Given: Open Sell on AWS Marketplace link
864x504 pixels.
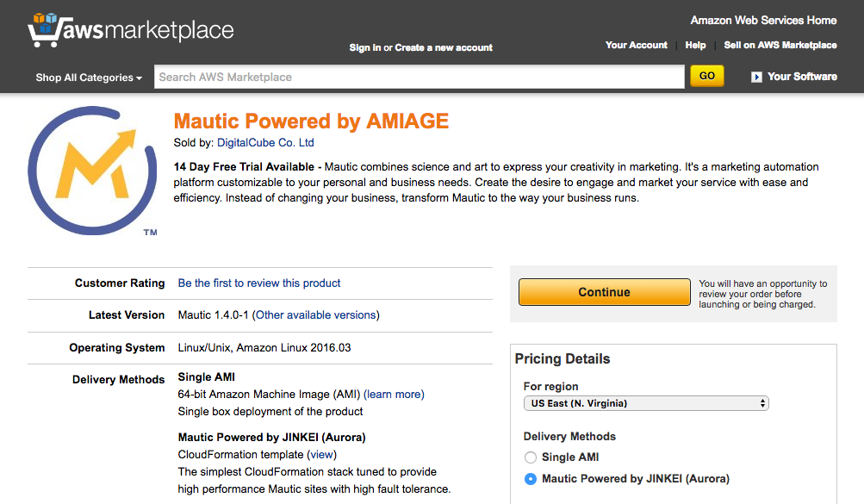Looking at the screenshot, I should click(x=780, y=45).
